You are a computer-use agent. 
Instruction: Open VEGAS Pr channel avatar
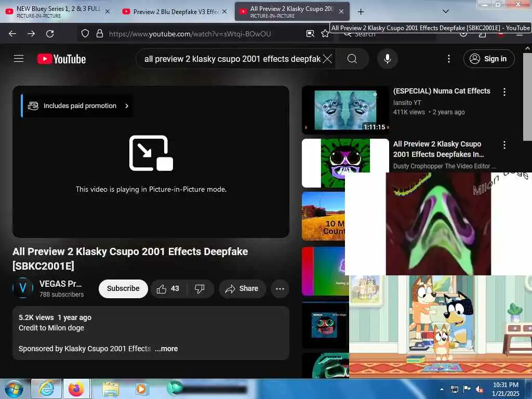point(23,288)
